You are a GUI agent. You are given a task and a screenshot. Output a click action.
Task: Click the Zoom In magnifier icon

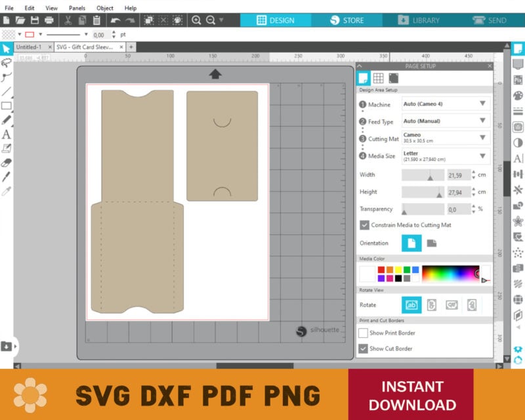click(198, 20)
